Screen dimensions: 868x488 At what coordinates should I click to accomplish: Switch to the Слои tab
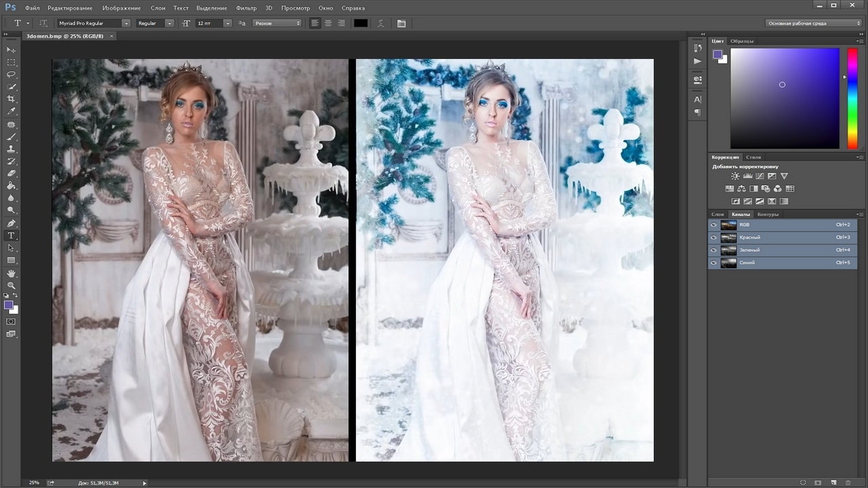point(717,214)
